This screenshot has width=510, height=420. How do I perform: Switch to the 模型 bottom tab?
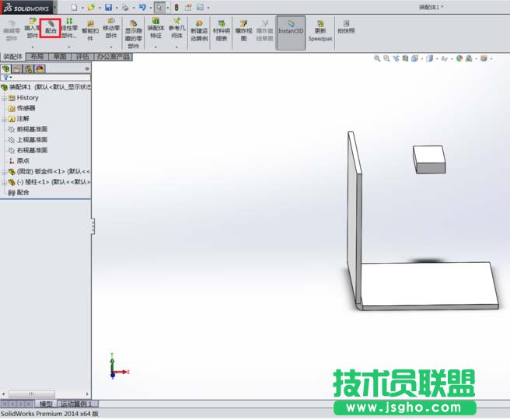click(x=46, y=404)
